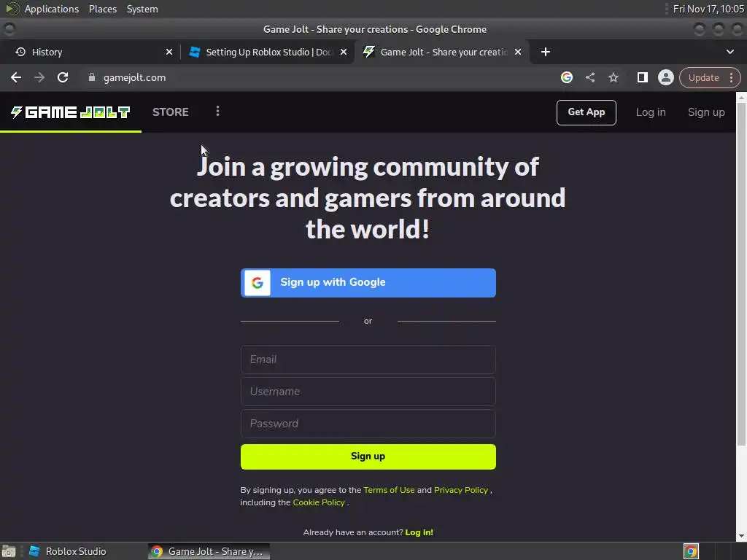Click the Chrome icon in system tray

click(x=691, y=551)
